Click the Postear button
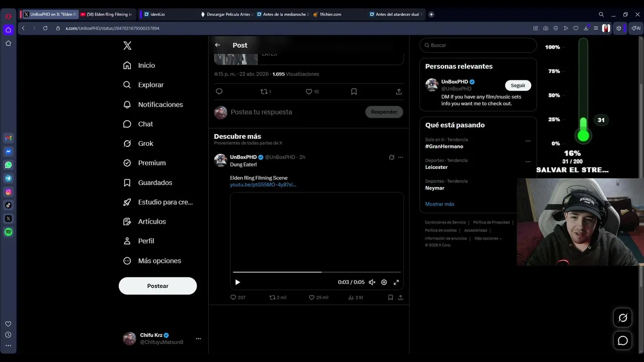This screenshot has height=362, width=644. (x=157, y=286)
